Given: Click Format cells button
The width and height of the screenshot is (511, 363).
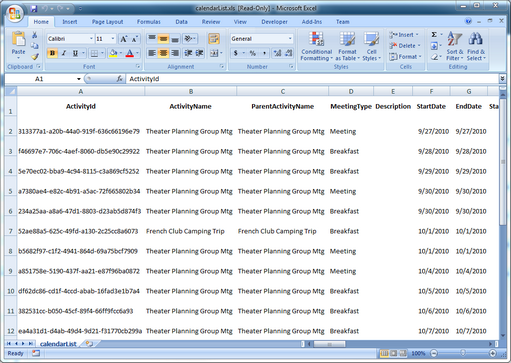Looking at the screenshot, I should point(405,57).
